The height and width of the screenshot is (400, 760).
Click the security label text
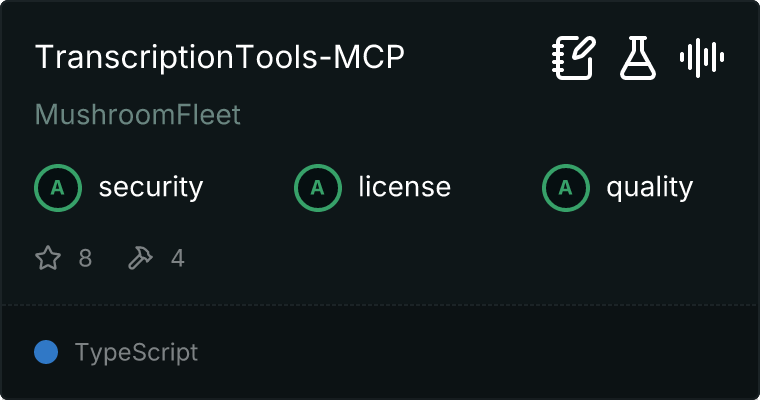coord(151,187)
